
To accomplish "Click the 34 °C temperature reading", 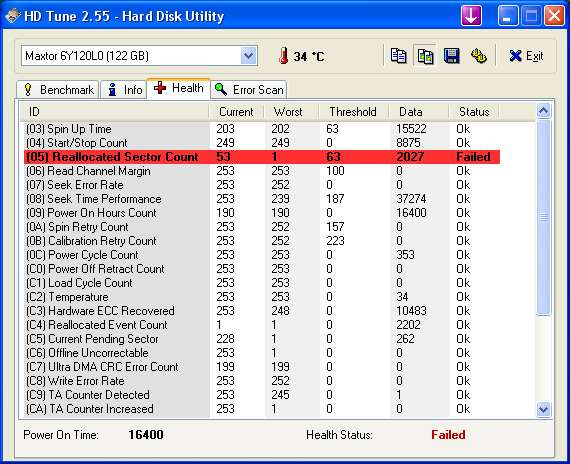I will point(309,56).
